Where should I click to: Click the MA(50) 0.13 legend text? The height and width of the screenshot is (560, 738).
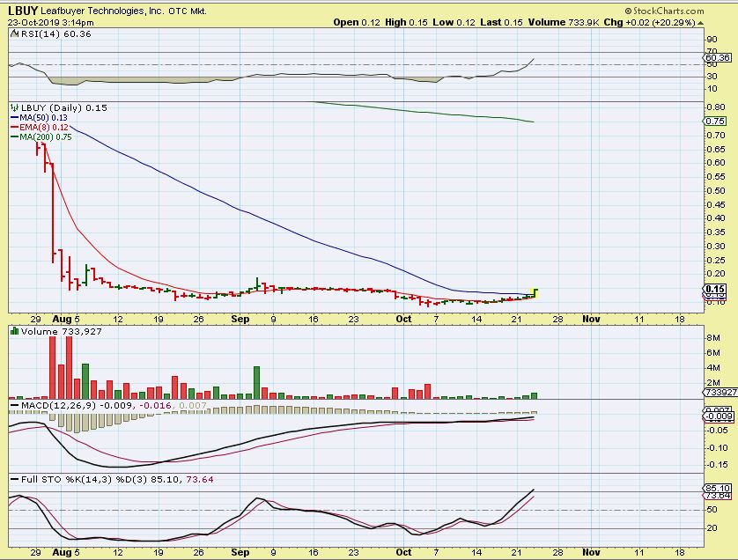click(43, 118)
